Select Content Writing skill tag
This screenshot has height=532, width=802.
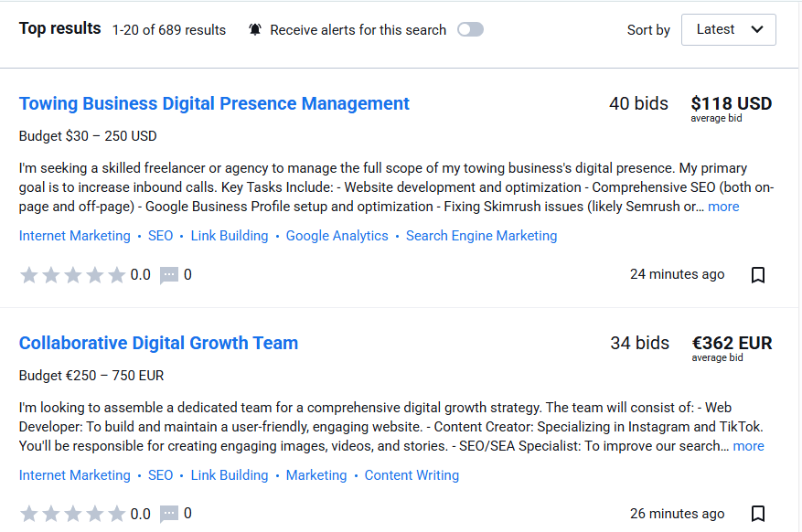412,475
